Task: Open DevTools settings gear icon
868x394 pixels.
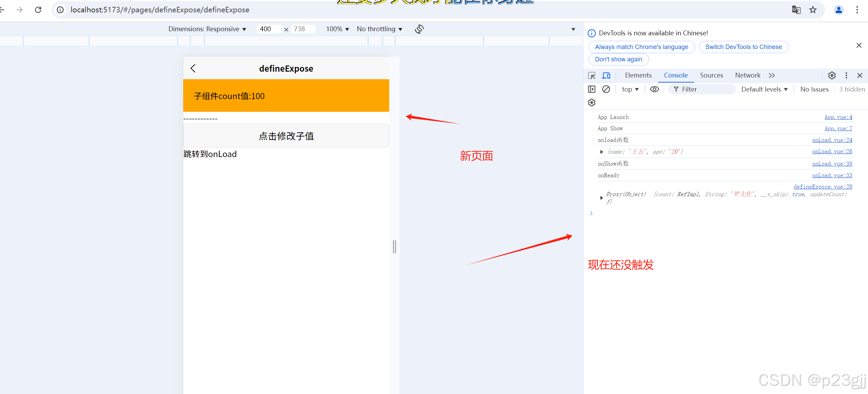Action: 832,75
